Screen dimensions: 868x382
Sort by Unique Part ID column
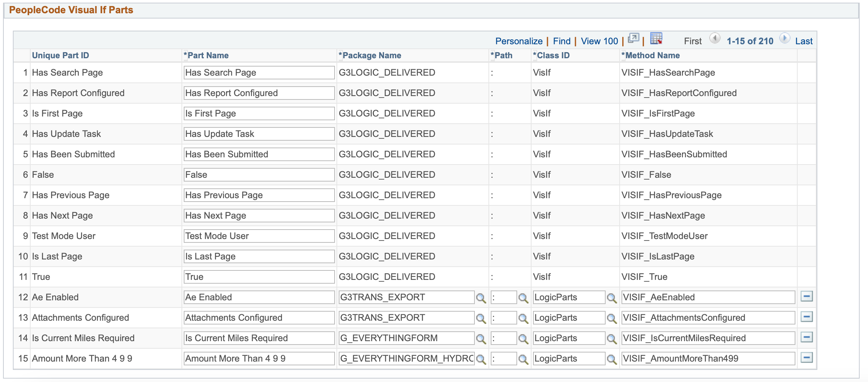click(x=60, y=55)
